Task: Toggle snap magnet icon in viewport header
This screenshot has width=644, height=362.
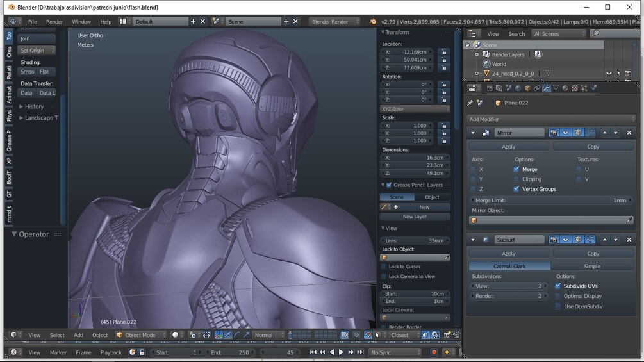Action: (368, 335)
